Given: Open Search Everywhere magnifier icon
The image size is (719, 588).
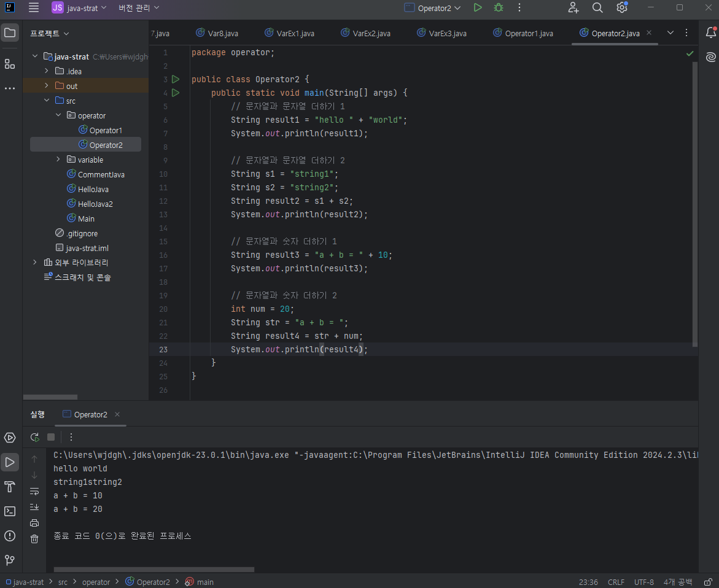Looking at the screenshot, I should [597, 7].
